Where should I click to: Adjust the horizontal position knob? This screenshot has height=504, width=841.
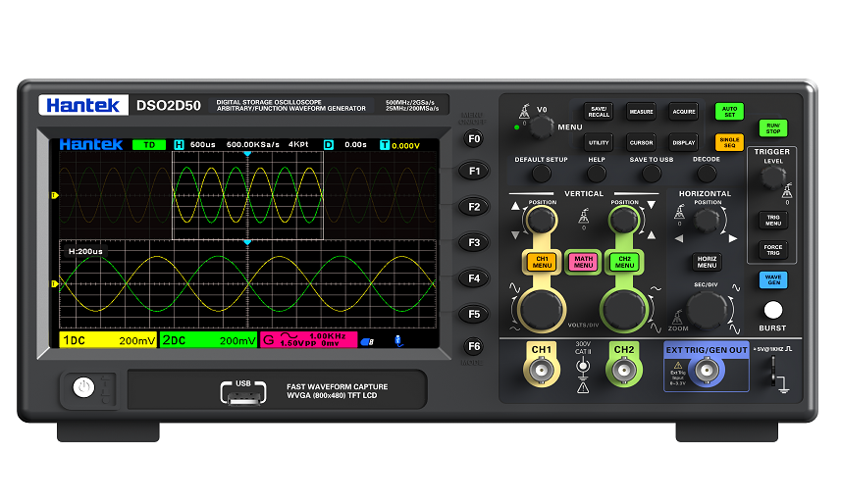coord(707,221)
